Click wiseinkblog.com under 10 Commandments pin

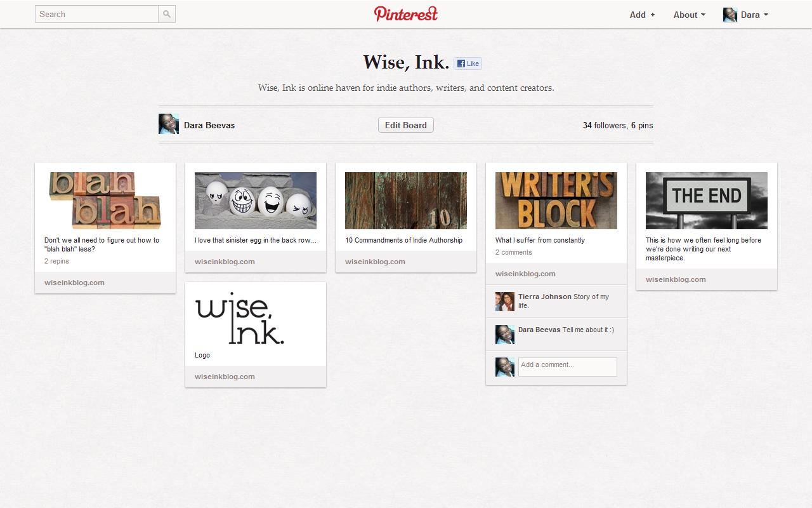[x=375, y=262]
